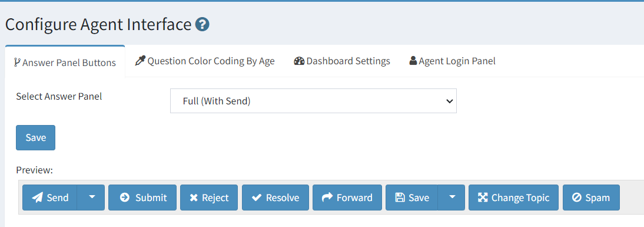Click the paper plane Send icon
Screen dimensions: 644x227
coord(37,198)
